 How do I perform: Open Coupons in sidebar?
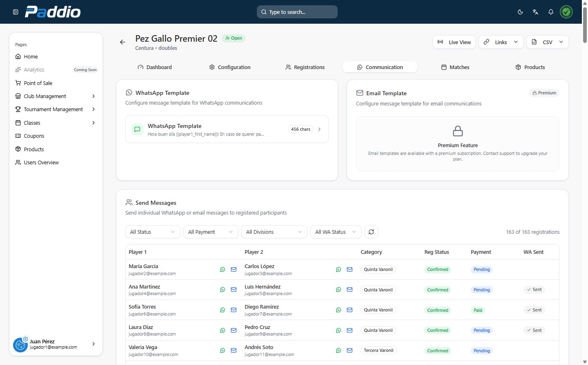[x=56, y=136]
